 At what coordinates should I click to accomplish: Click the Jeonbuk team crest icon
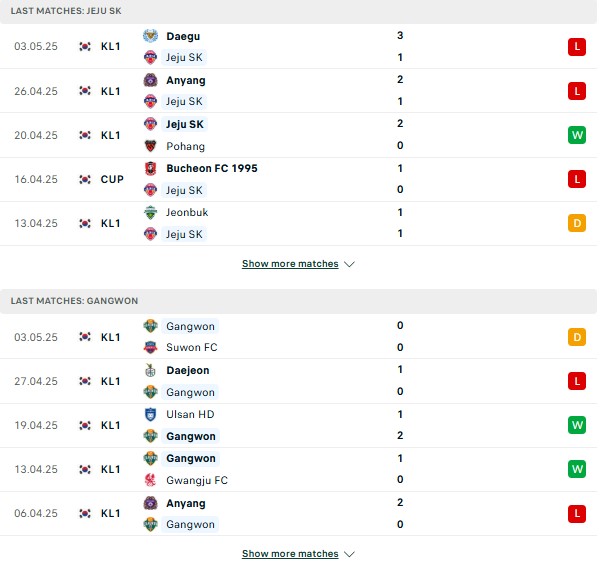pos(150,212)
